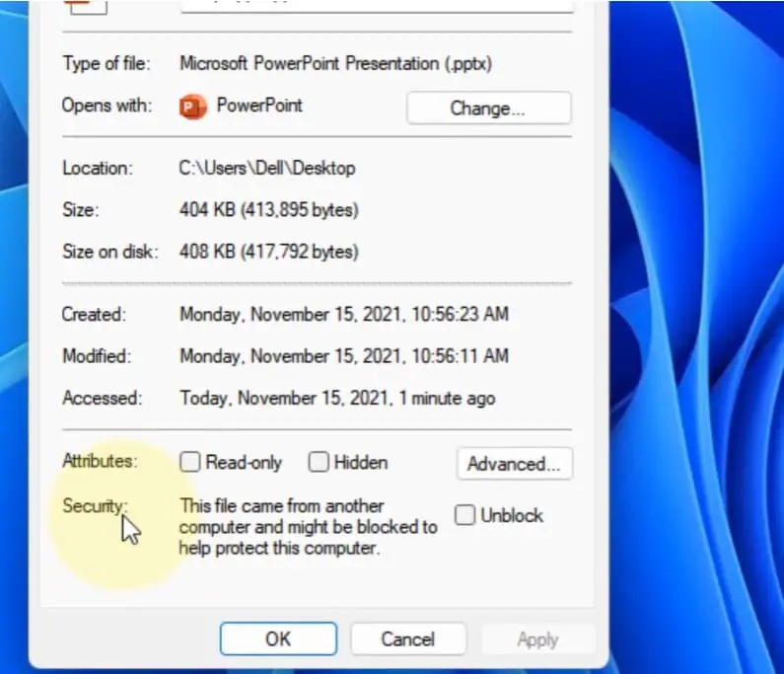Click the Security: label
The image size is (784, 674).
[x=95, y=505]
